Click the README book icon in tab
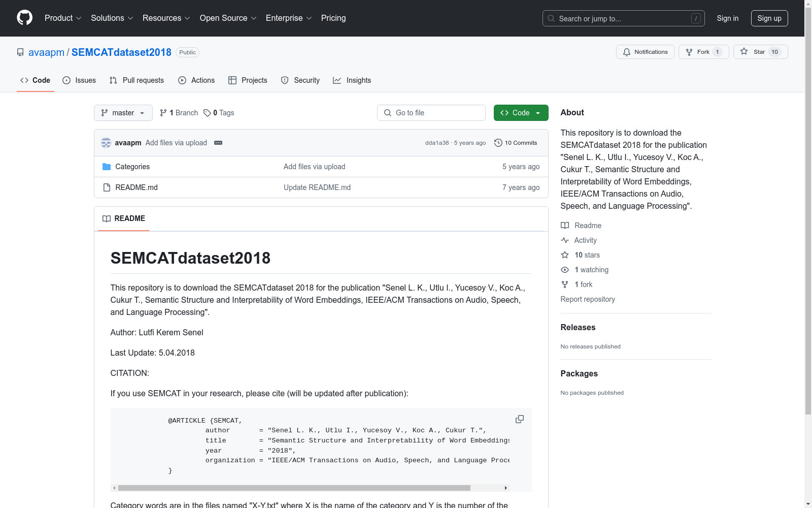This screenshot has height=508, width=812. click(107, 218)
